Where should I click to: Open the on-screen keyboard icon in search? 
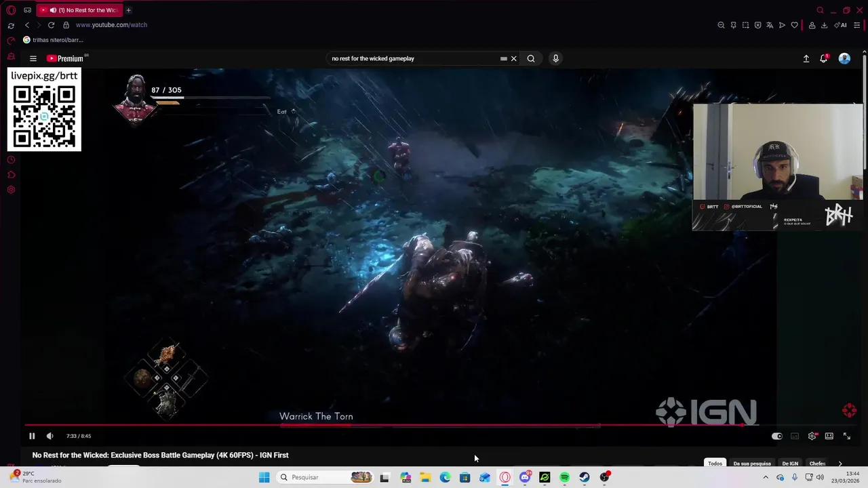tap(503, 58)
